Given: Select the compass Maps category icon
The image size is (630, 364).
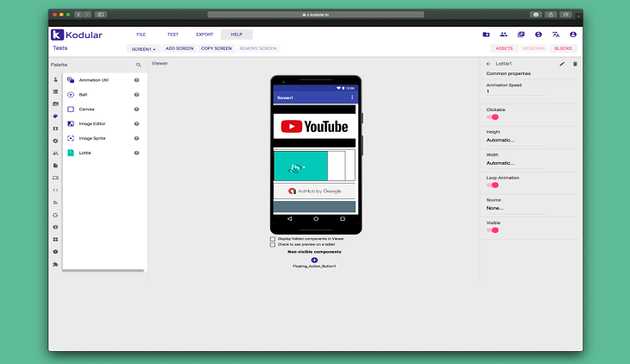Looking at the screenshot, I should pos(55,141).
